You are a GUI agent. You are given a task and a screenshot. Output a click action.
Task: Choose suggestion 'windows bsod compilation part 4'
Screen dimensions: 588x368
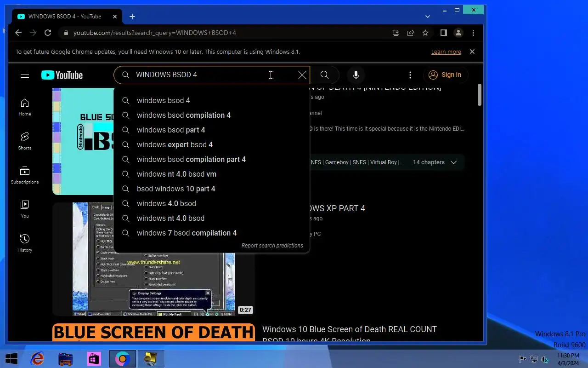pos(212,159)
